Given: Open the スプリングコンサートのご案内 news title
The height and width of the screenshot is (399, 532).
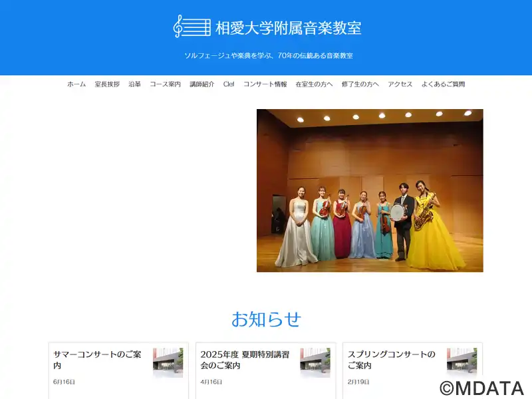Looking at the screenshot, I should (x=392, y=360).
